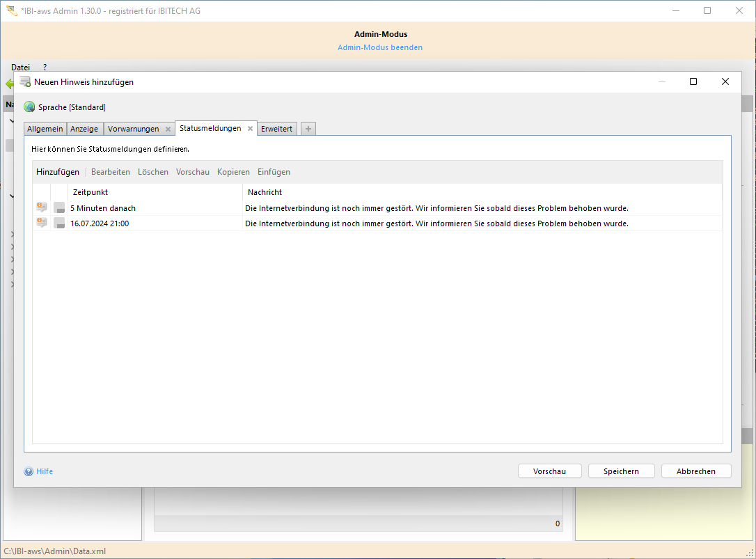Click the gray display icon in the '5 Minuten danach' row

tap(59, 207)
